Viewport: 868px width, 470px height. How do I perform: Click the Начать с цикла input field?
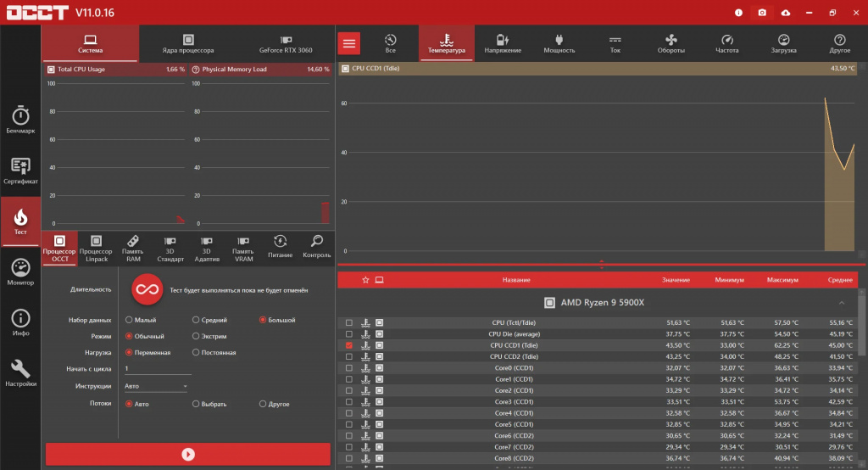click(157, 368)
